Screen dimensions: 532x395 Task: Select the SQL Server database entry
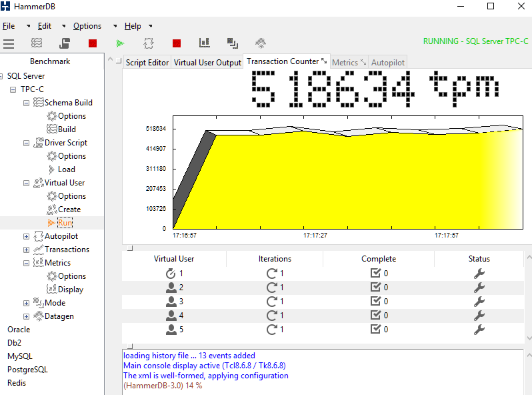pos(26,76)
